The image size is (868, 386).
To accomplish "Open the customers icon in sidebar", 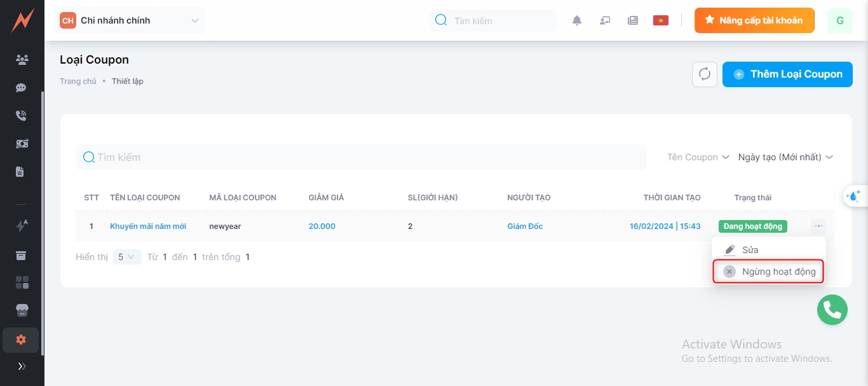I will [22, 60].
